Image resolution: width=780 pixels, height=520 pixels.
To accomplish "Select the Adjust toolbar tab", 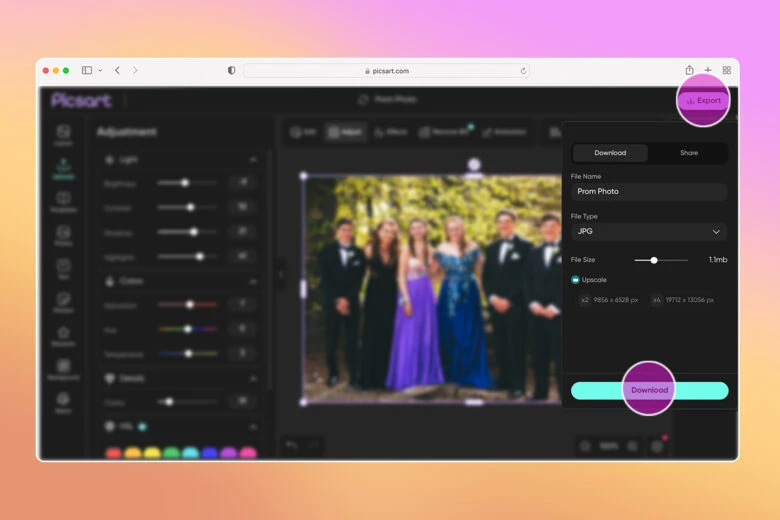I will [345, 132].
